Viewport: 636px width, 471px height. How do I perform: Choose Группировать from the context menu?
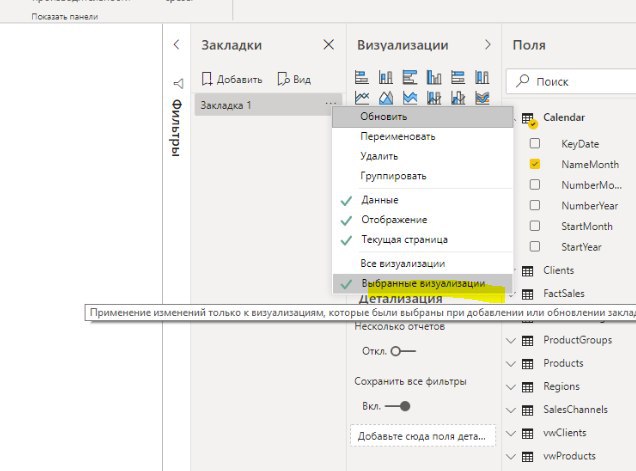(x=423, y=176)
